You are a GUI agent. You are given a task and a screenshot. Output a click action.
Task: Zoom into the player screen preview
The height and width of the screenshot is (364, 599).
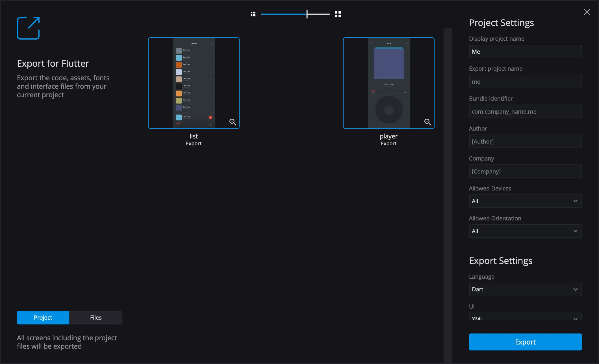[427, 122]
